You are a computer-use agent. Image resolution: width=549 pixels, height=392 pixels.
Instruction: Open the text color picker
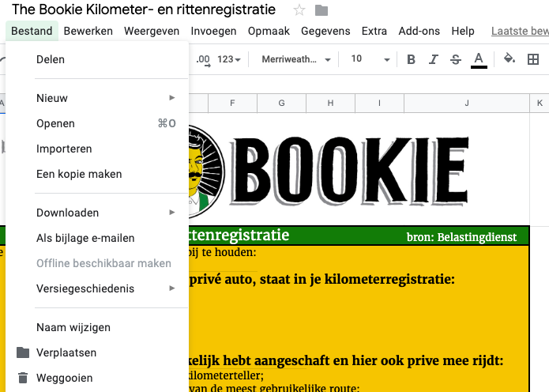click(479, 59)
